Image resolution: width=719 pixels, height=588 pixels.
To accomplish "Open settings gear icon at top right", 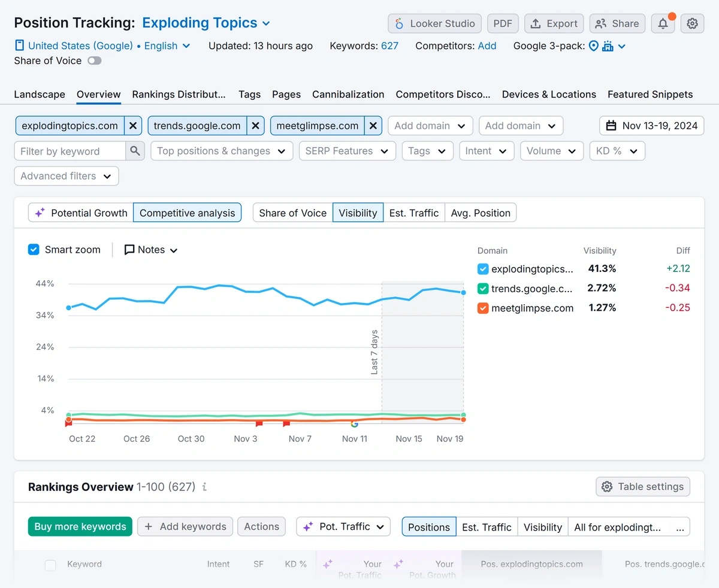I will coord(692,23).
